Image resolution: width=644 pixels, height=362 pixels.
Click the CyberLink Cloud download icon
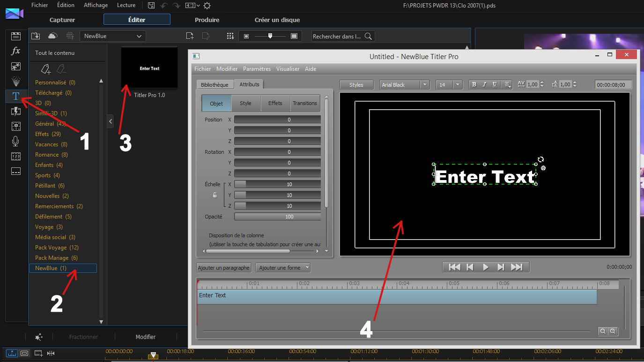coord(53,36)
